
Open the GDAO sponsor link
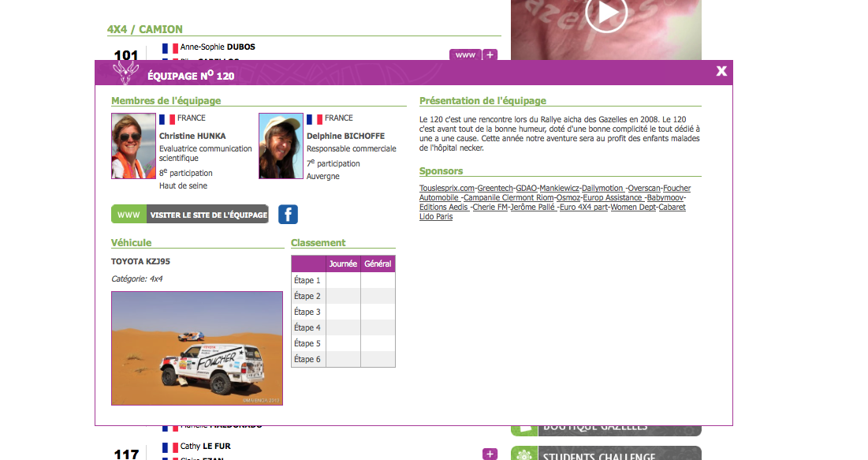tap(527, 189)
